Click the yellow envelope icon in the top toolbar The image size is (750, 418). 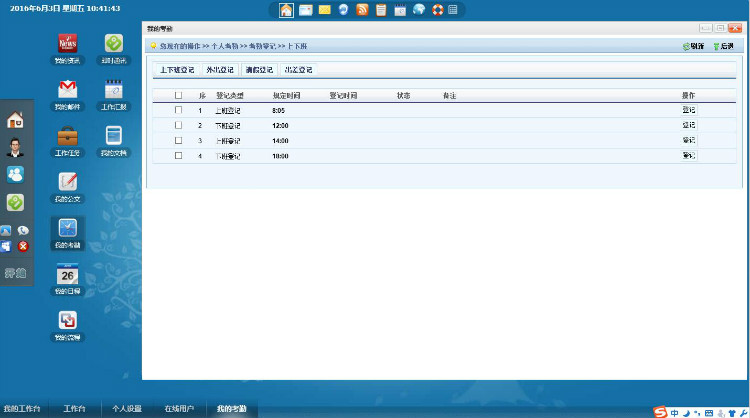324,10
